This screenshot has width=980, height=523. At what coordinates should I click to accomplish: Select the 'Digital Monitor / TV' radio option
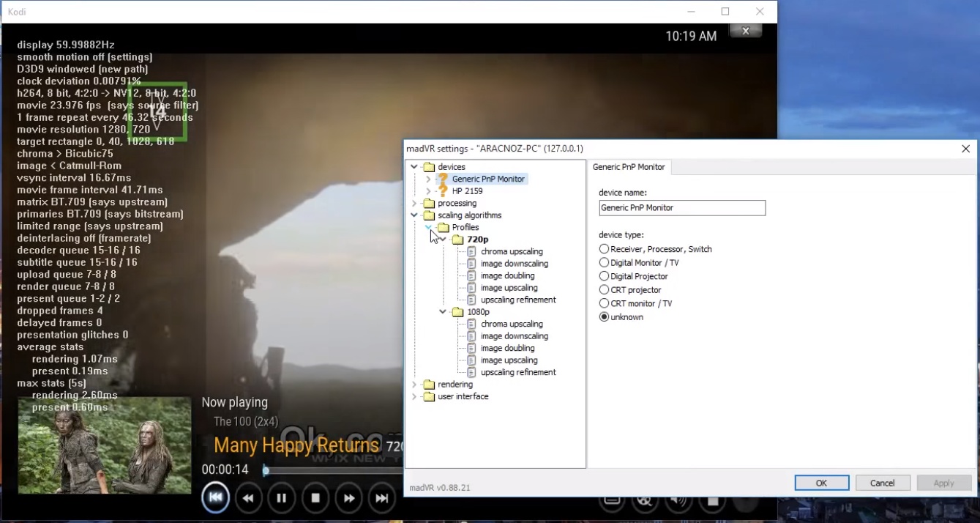(x=605, y=262)
